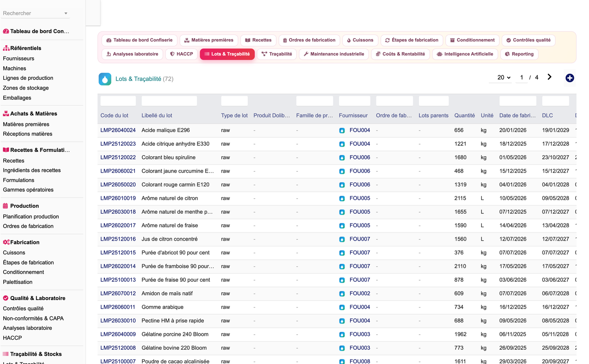Screen dimensions: 589x364
Task: Click Fabrication sidebar section header
Action: point(21,242)
